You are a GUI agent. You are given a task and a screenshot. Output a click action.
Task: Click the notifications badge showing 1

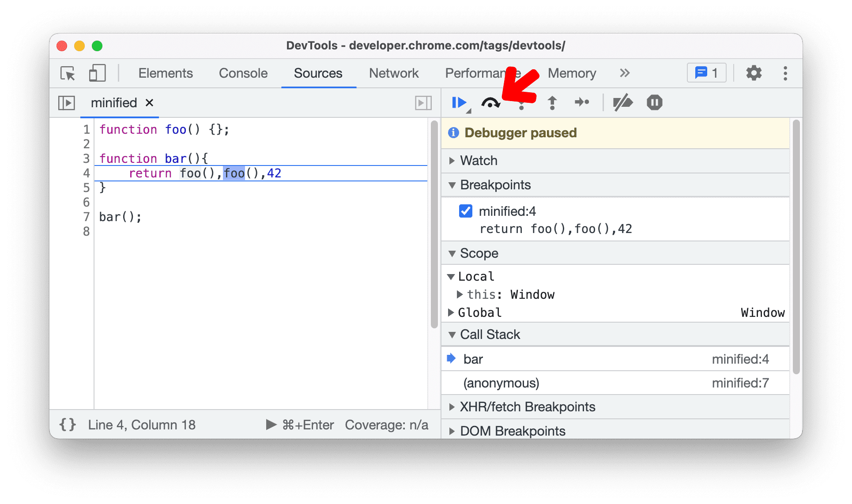point(707,73)
